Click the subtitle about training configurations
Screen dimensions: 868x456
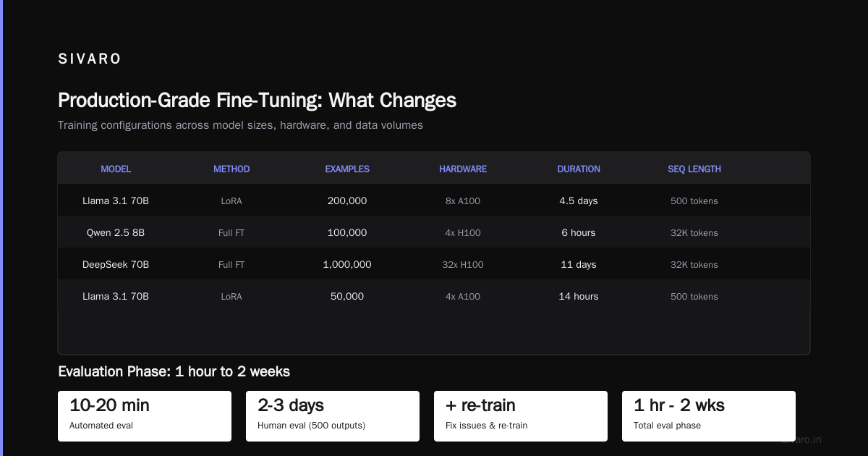pos(240,125)
